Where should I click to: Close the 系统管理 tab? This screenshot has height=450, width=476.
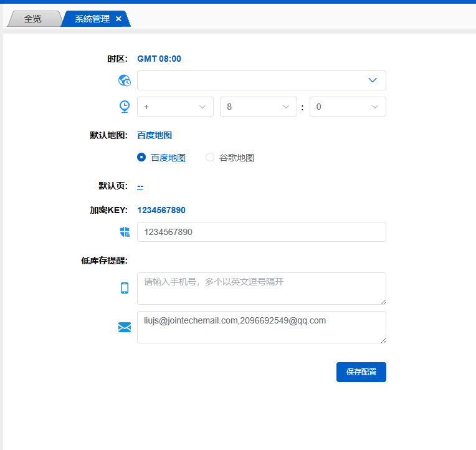pos(118,19)
